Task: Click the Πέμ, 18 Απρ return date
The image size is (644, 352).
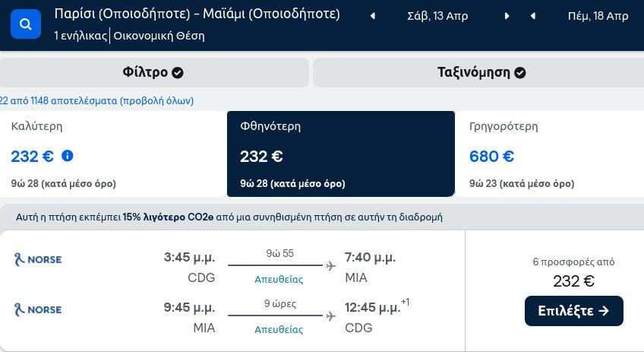Action: [x=598, y=16]
